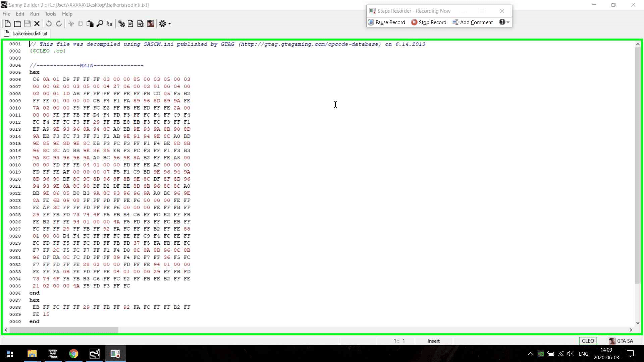Expand the options gear dropdown arrow
Screen dimensions: 644x362
(x=170, y=24)
